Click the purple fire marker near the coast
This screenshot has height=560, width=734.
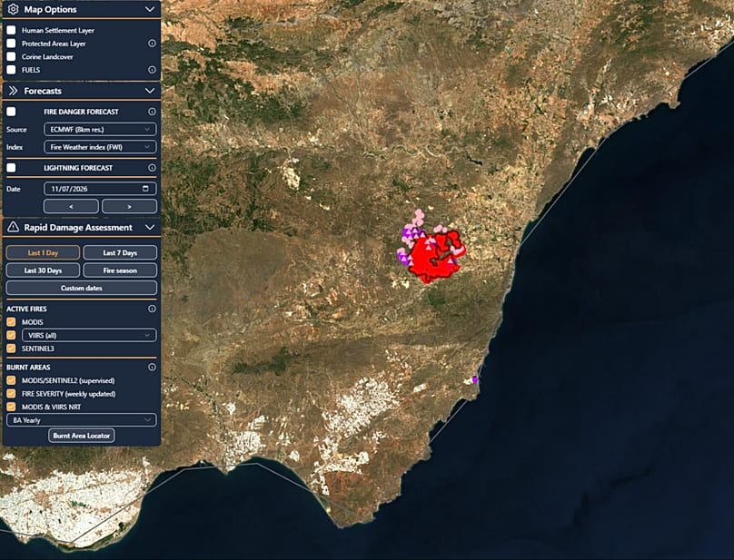475,380
